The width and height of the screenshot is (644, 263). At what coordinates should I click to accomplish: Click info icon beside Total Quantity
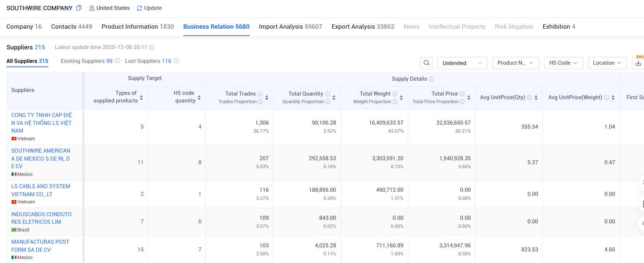pos(327,94)
